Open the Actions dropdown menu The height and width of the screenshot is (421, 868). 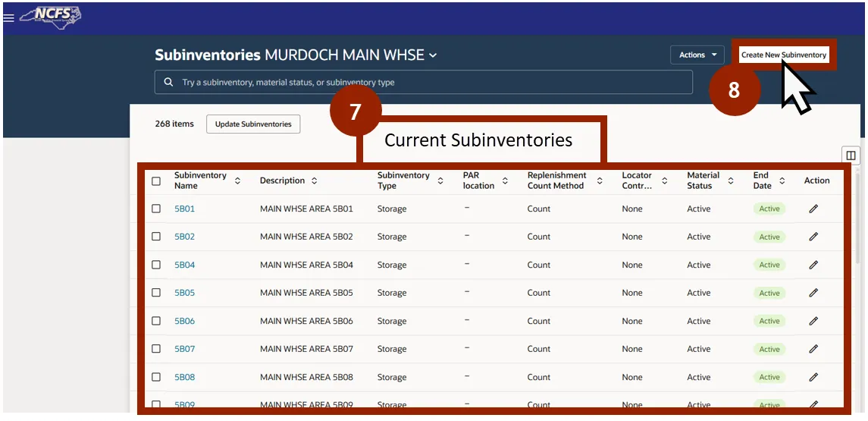697,55
